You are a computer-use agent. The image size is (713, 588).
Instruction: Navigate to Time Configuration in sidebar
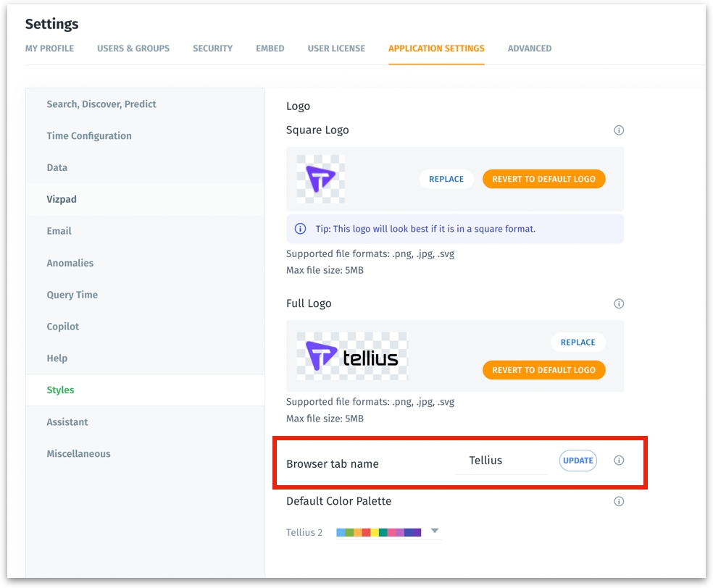(x=89, y=136)
